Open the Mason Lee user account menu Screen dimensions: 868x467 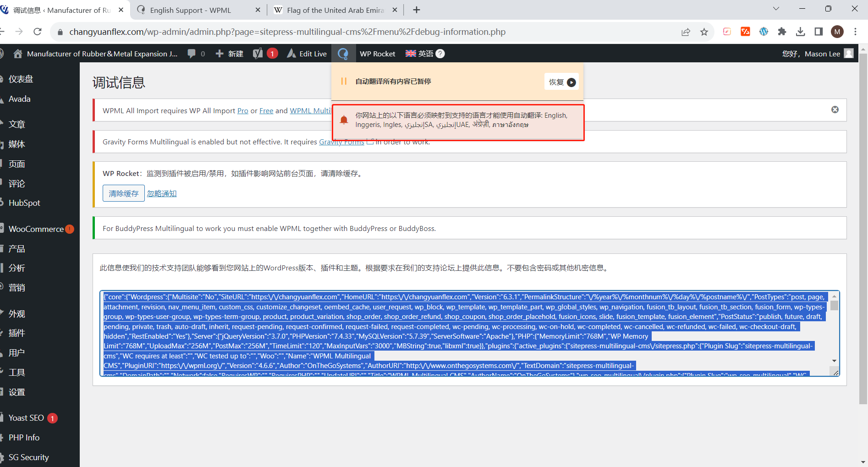pyautogui.click(x=817, y=54)
